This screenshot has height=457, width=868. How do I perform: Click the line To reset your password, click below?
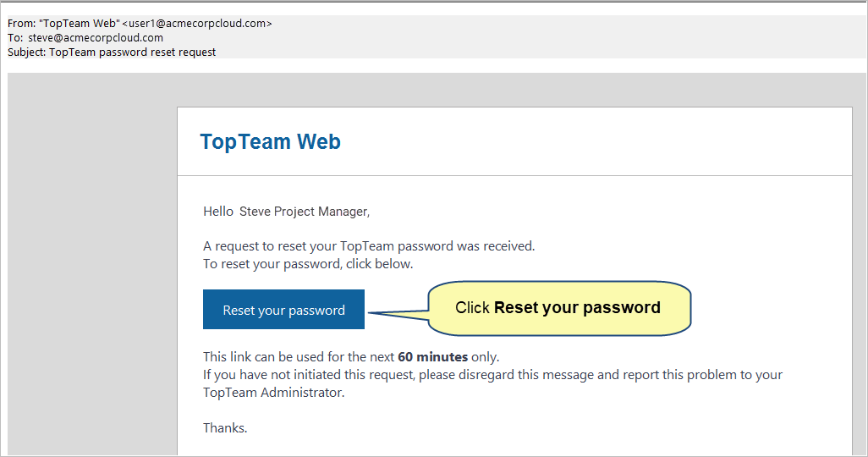point(308,264)
